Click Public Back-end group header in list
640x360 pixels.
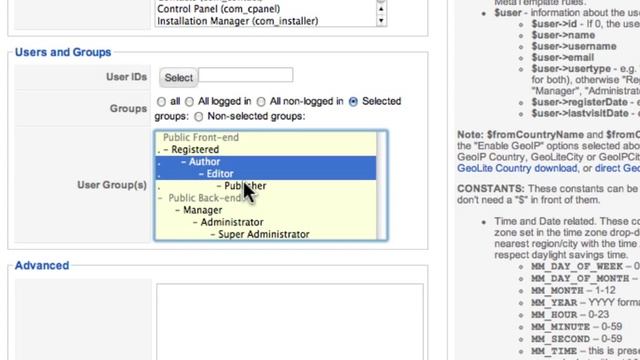266,198
